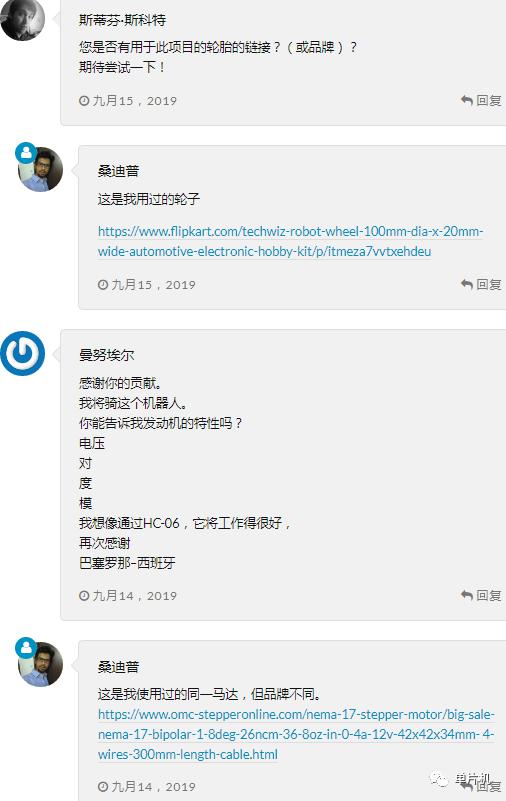Viewport: 506px width, 801px height.
Task: Click clock icon on the stepper motor reply
Action: (103, 787)
